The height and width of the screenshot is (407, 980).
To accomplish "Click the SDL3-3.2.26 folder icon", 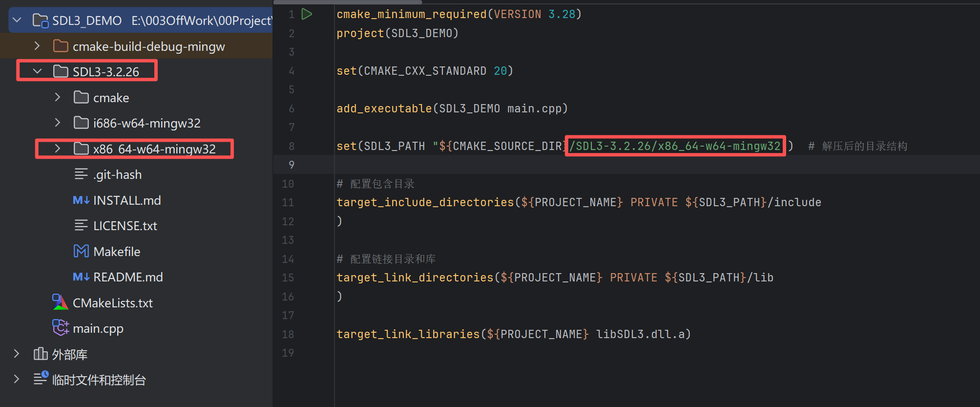I will tap(61, 71).
